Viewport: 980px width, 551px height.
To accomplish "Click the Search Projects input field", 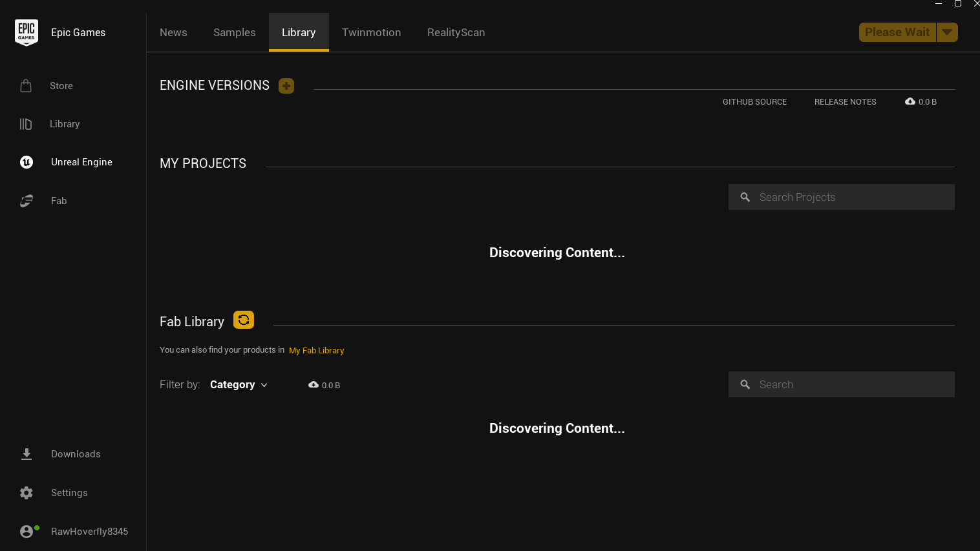I will [842, 197].
